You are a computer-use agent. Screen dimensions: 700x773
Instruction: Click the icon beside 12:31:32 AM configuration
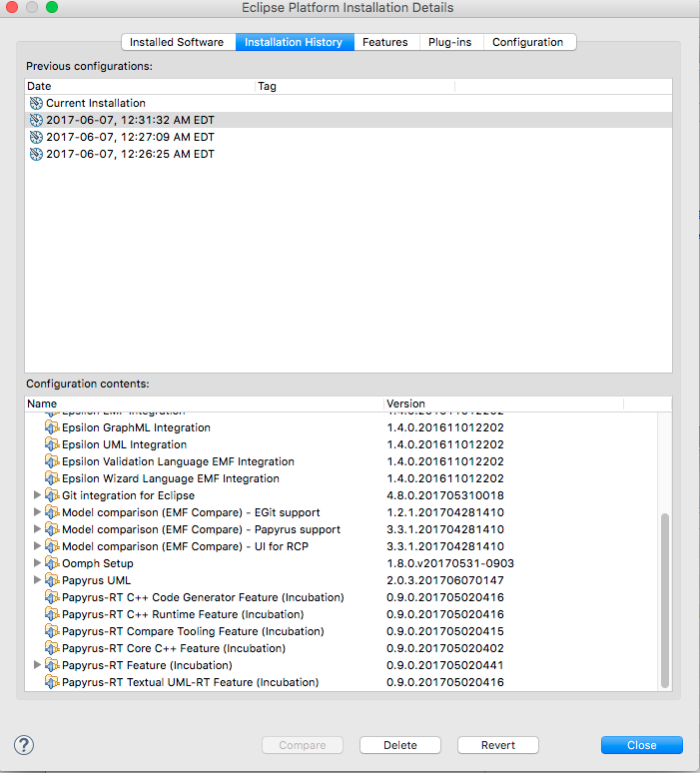pyautogui.click(x=36, y=120)
